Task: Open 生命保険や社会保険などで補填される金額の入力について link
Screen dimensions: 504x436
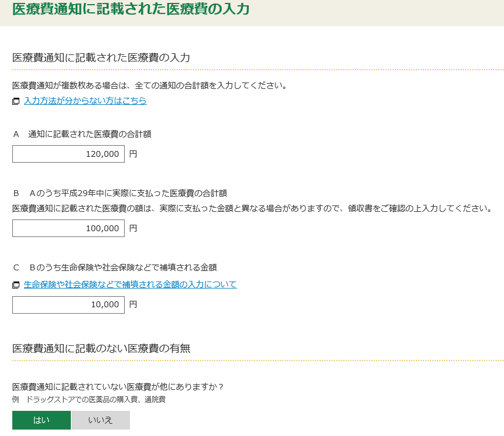Action: pos(130,284)
